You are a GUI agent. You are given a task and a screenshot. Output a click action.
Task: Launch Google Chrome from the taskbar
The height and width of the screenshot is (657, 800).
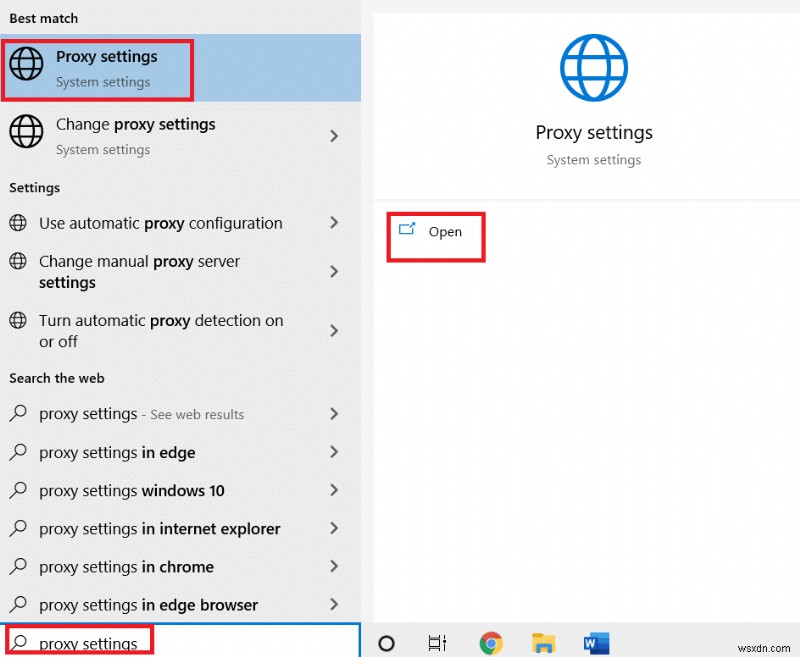pyautogui.click(x=491, y=643)
